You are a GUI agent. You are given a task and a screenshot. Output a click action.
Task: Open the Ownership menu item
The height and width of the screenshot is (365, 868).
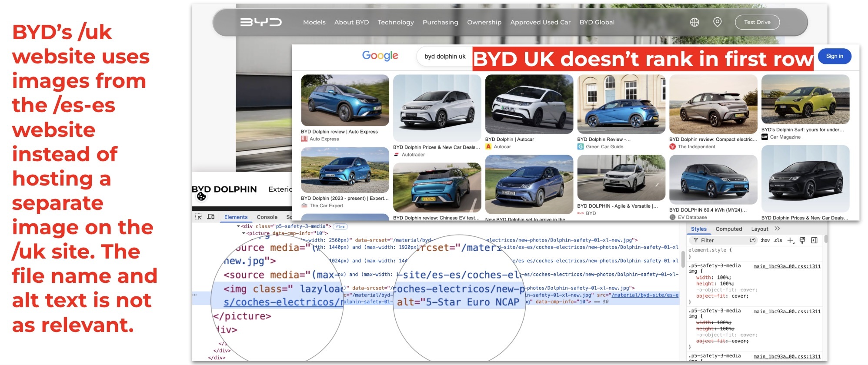pyautogui.click(x=484, y=22)
